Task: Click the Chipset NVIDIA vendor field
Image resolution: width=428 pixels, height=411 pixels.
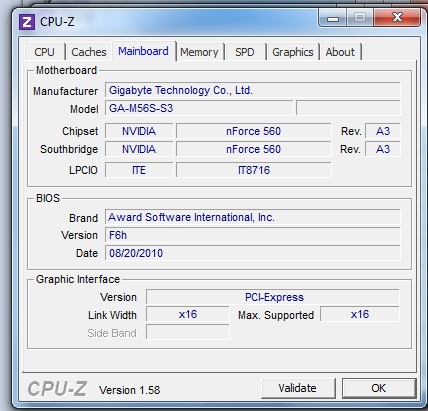Action: (139, 131)
